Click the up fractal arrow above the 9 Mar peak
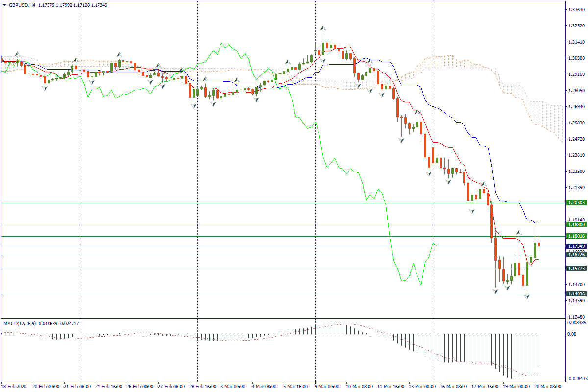The width and height of the screenshot is (588, 392). point(323,28)
